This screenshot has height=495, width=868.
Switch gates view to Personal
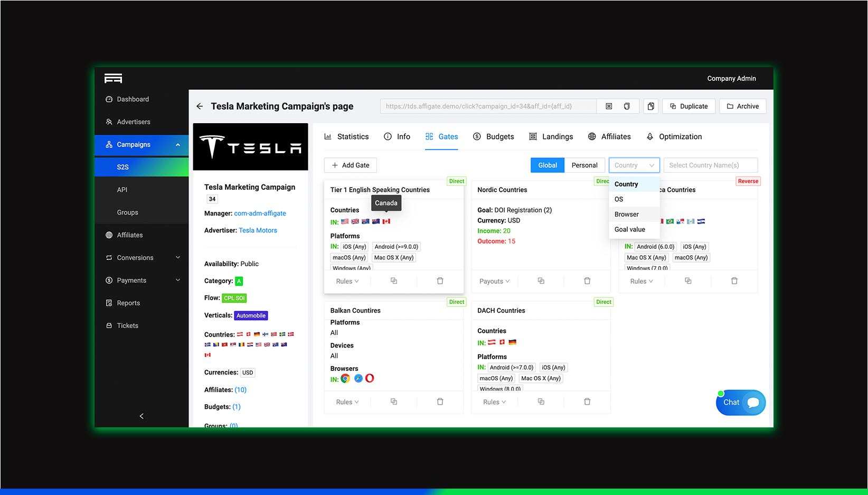tap(584, 165)
